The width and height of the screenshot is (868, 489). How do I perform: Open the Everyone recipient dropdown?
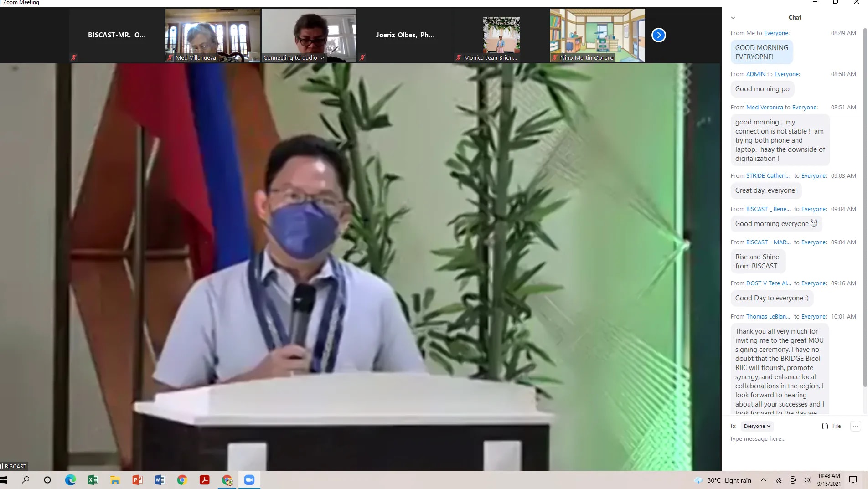pyautogui.click(x=757, y=426)
